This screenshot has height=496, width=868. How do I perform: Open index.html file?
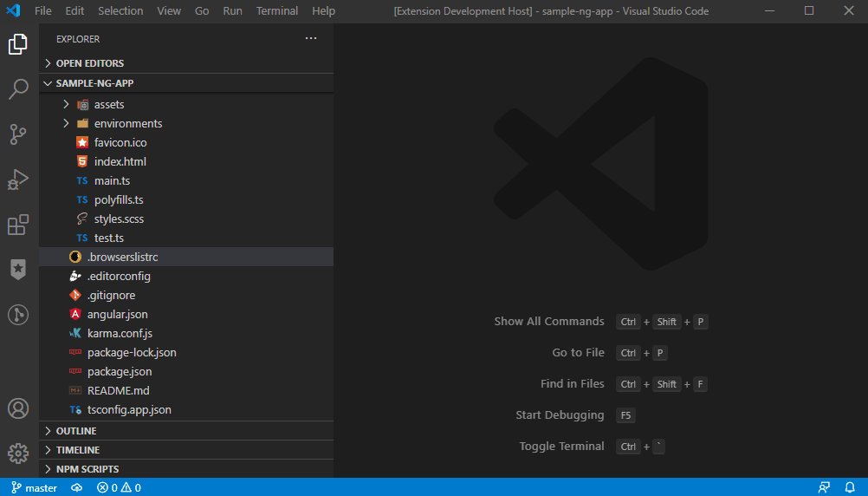click(186, 162)
